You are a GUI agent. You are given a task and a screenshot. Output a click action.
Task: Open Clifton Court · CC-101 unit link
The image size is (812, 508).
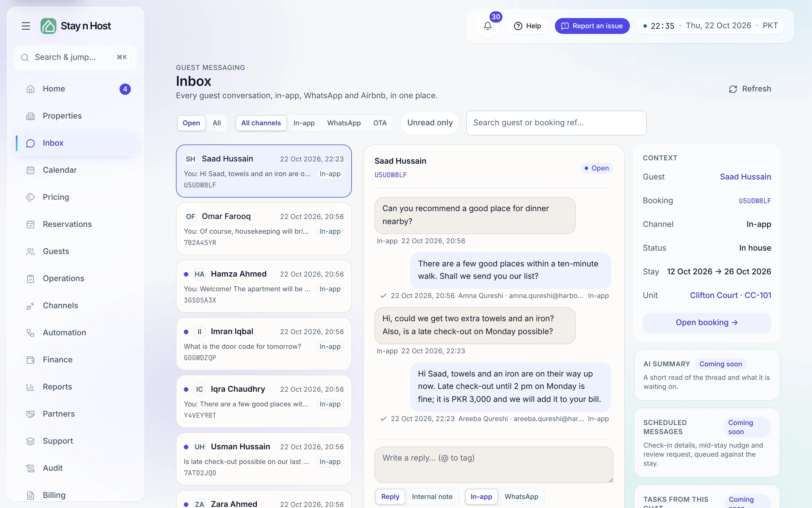click(731, 296)
